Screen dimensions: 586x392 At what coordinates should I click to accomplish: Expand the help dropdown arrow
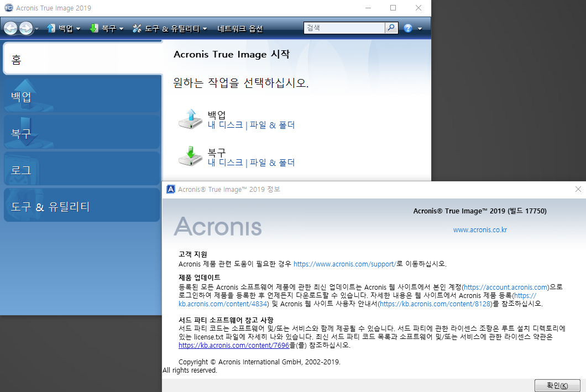tap(420, 29)
